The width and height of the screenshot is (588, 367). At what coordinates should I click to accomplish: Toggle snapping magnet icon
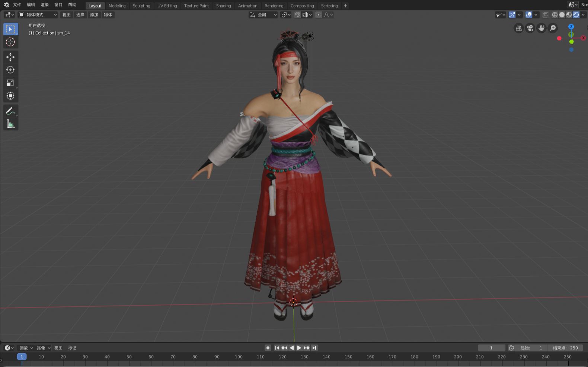point(297,15)
